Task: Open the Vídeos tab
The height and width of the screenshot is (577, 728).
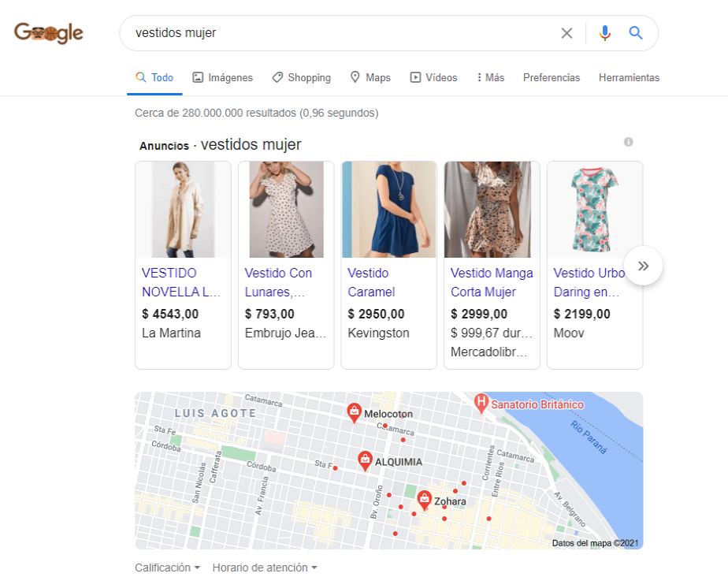Action: [x=433, y=77]
